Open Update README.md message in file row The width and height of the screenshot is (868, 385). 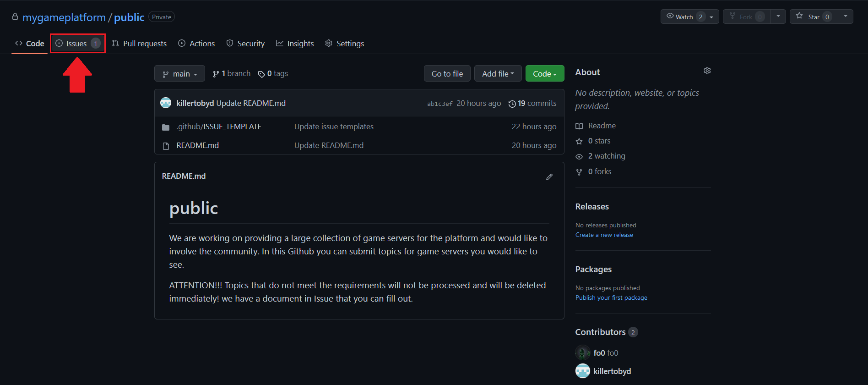(x=329, y=145)
